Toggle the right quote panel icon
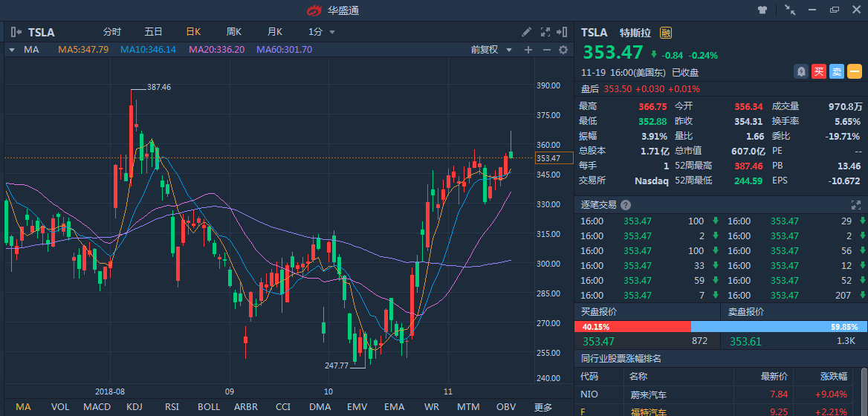868x416 pixels. (x=563, y=32)
